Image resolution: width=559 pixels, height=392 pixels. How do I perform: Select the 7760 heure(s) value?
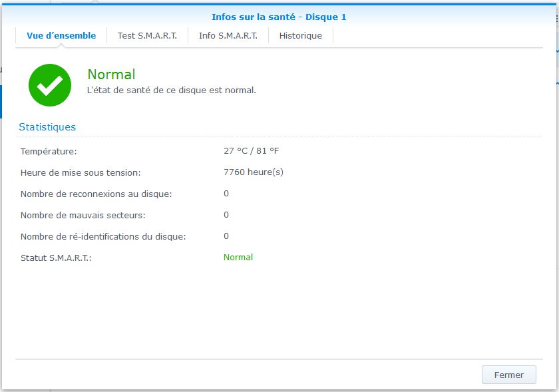click(x=254, y=172)
